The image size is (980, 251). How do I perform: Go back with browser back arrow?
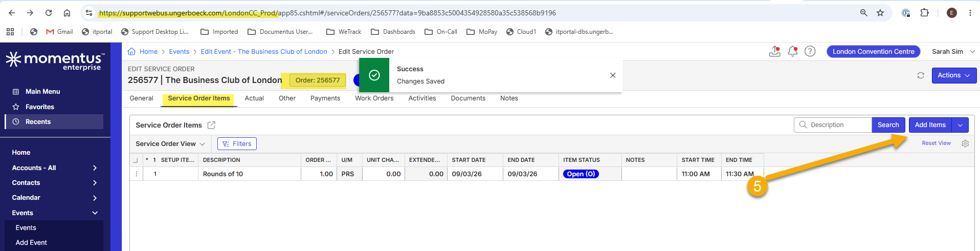pyautogui.click(x=12, y=13)
